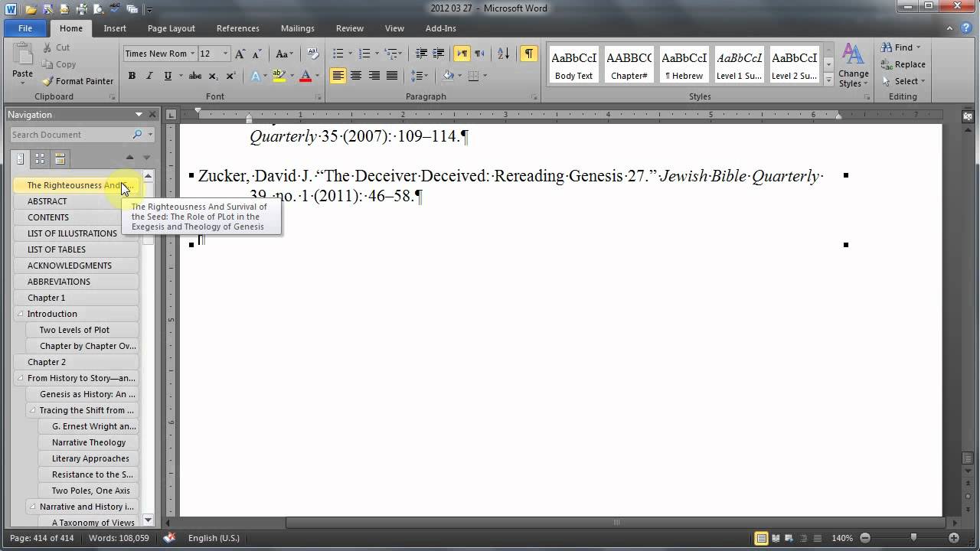Apply the Body Text style
980x551 pixels.
[574, 65]
